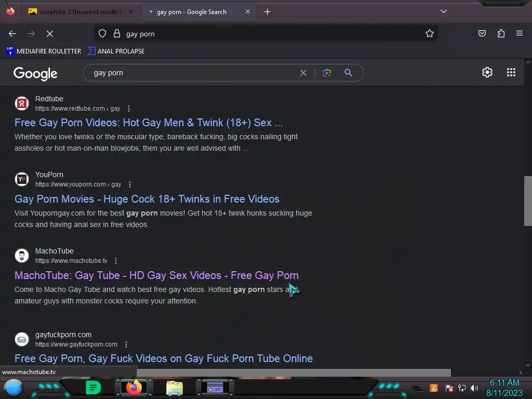Image resolution: width=532 pixels, height=399 pixels.
Task: Open the network tray icon
Action: pyautogui.click(x=462, y=388)
